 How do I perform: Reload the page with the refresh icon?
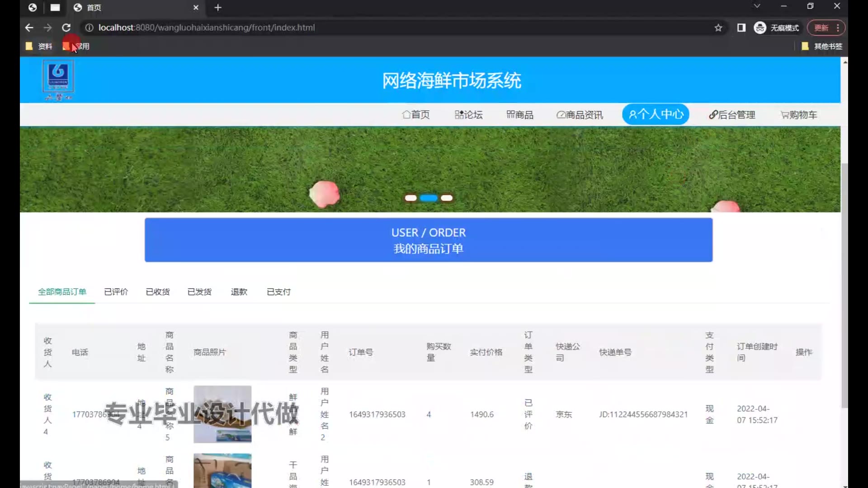66,28
